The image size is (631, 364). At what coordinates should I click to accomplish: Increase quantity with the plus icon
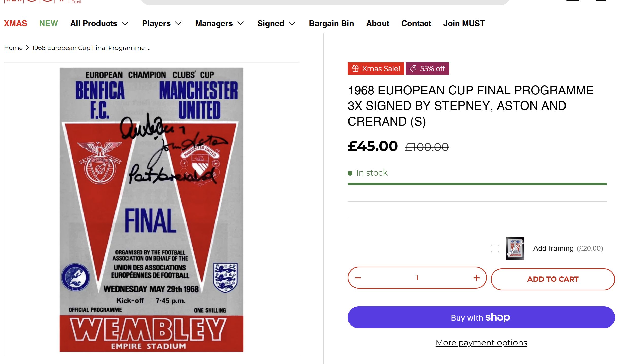[476, 278]
